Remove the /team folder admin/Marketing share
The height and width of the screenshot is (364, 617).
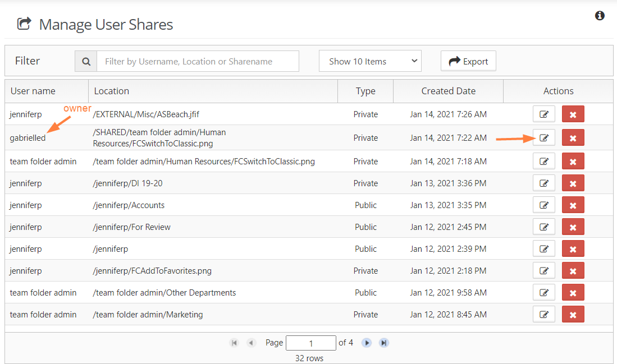(573, 314)
